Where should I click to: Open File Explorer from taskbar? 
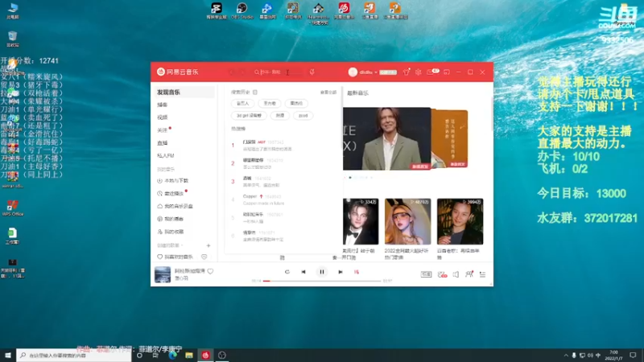pyautogui.click(x=189, y=355)
